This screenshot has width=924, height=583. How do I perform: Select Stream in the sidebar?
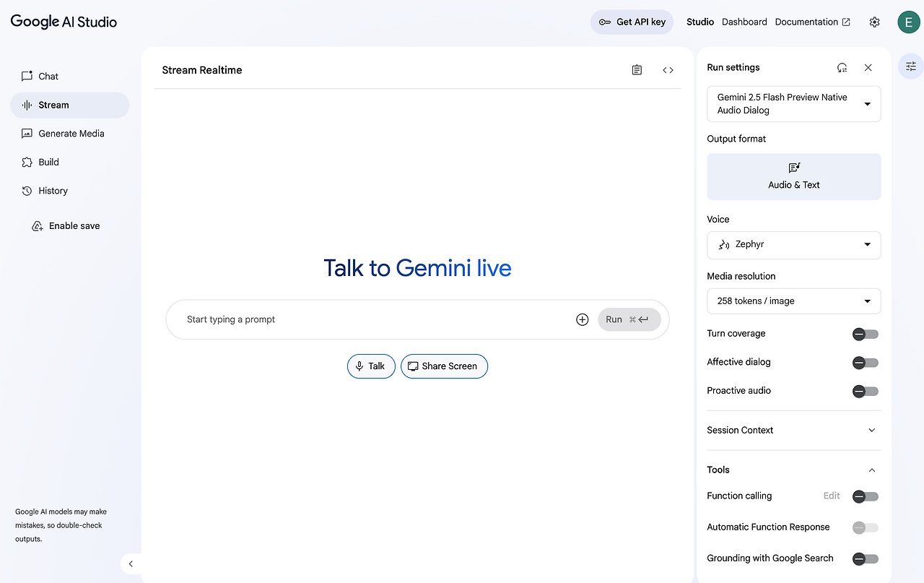click(70, 105)
